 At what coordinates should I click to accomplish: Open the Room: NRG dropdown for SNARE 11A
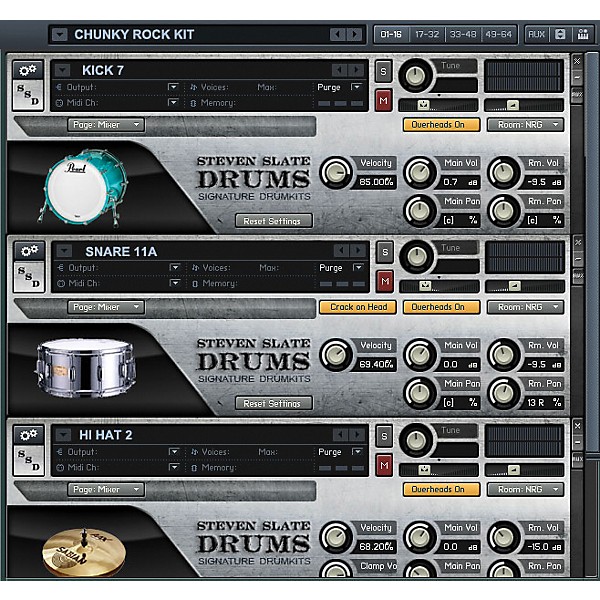[525, 307]
